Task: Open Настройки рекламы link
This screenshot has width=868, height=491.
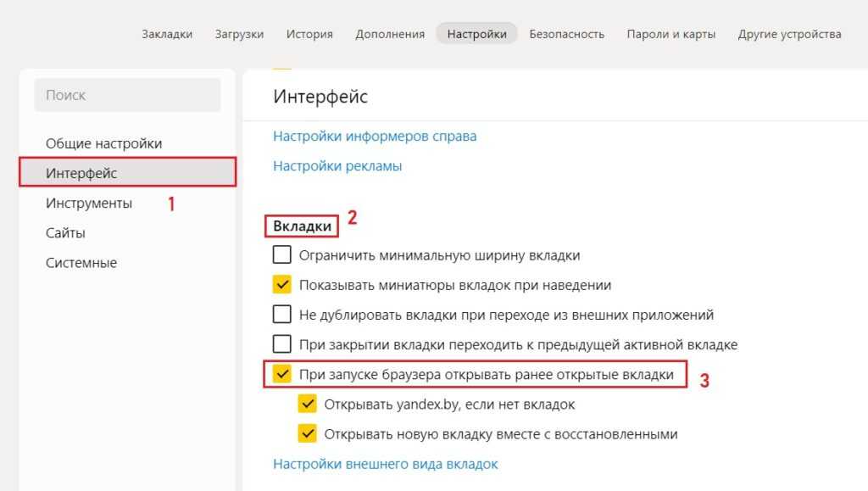Action: click(337, 166)
